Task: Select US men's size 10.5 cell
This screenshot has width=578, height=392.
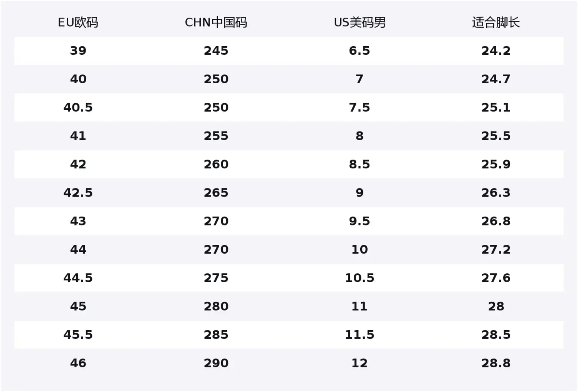Action: coord(360,278)
